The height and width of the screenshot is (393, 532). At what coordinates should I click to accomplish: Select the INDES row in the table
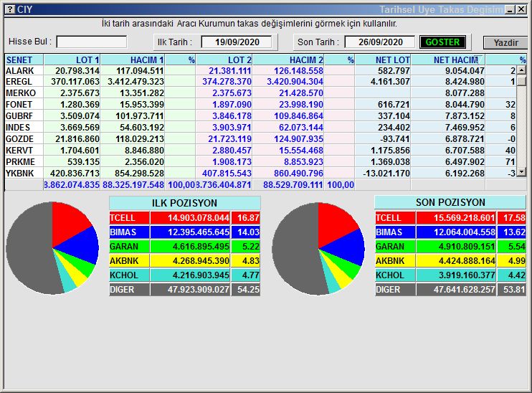click(260, 128)
